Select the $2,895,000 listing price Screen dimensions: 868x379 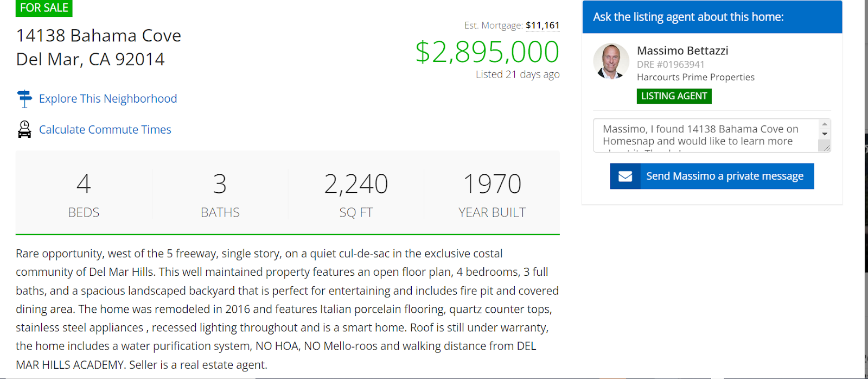tap(487, 52)
